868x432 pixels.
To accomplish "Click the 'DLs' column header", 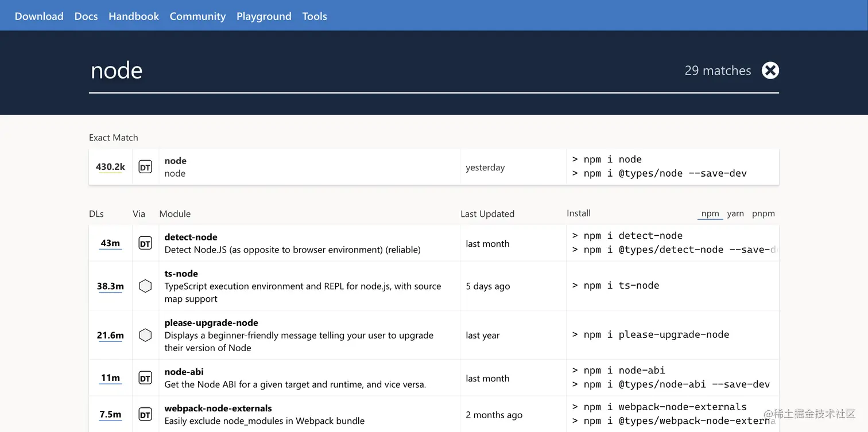I will 96,214.
